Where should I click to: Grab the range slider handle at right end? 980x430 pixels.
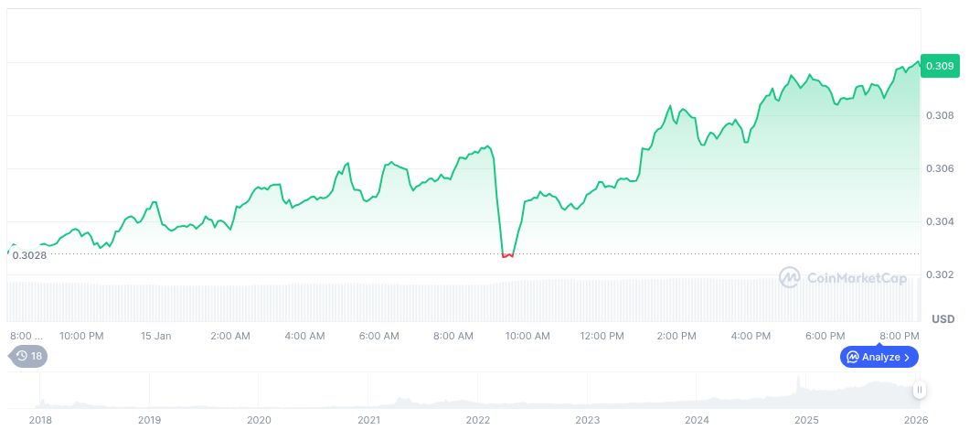tap(919, 391)
